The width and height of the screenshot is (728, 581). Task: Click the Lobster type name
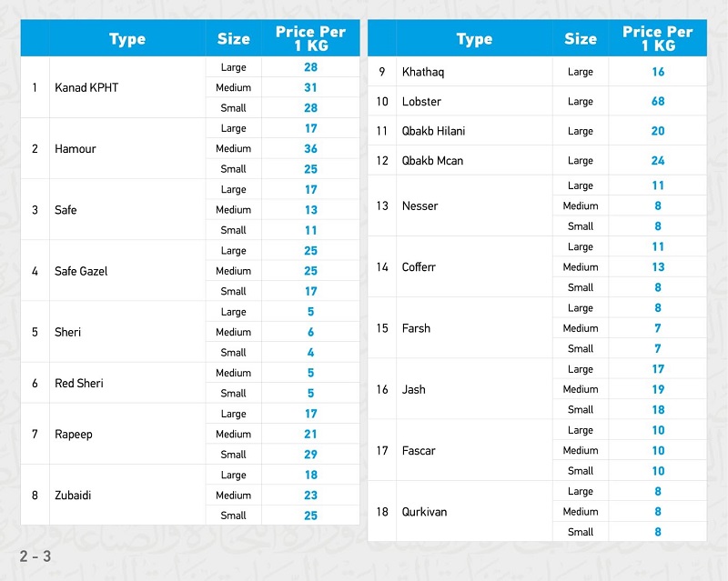420,102
